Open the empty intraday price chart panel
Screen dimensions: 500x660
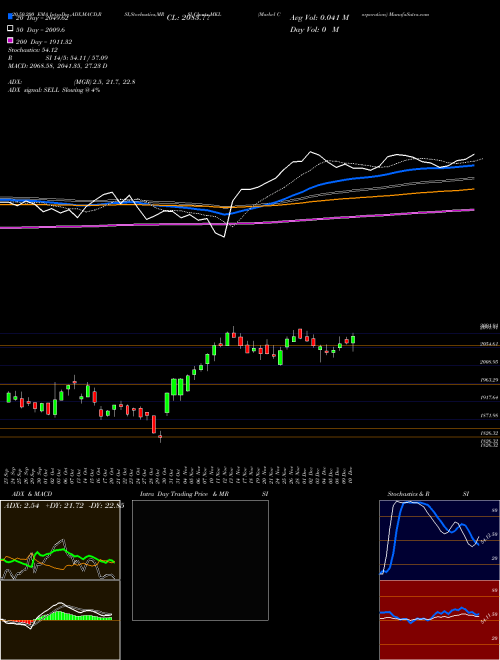tap(200, 560)
